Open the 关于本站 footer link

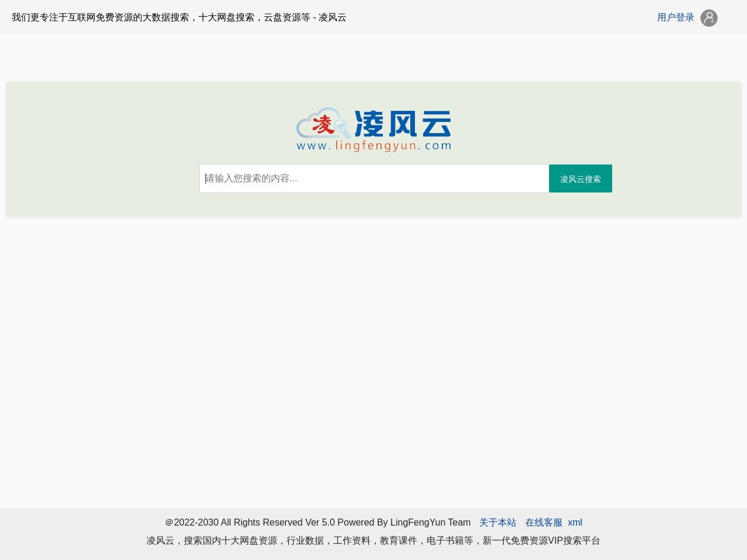(497, 523)
